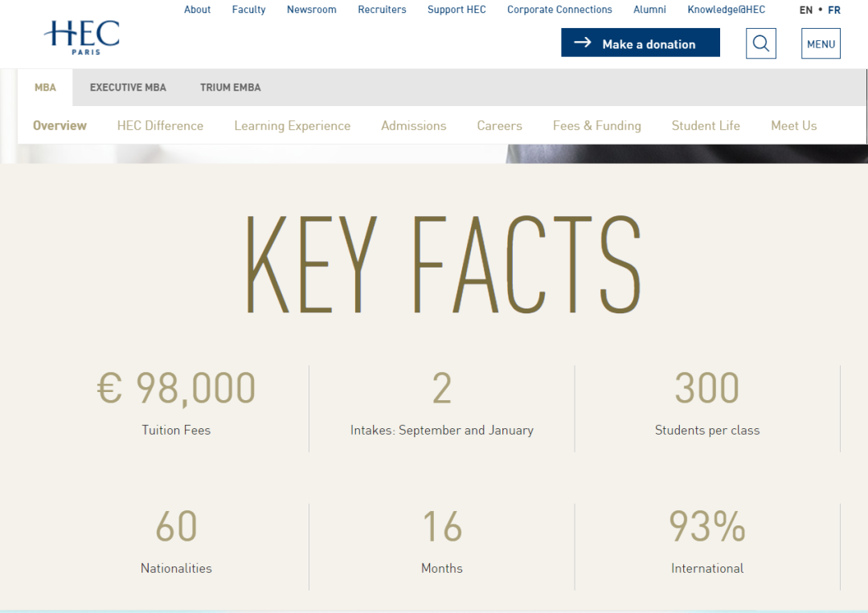Go to the Student Life menu item
The width and height of the screenshot is (868, 613).
706,125
